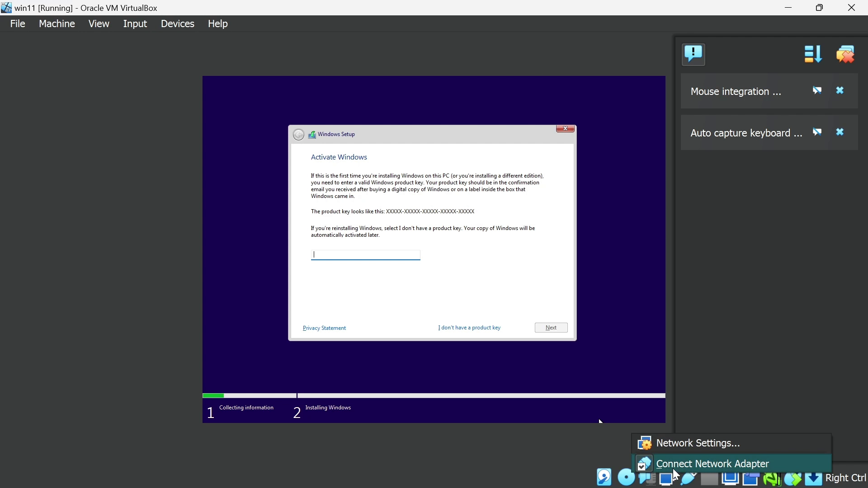Image resolution: width=868 pixels, height=488 pixels.
Task: Click the sort notifications icon
Action: click(x=812, y=54)
